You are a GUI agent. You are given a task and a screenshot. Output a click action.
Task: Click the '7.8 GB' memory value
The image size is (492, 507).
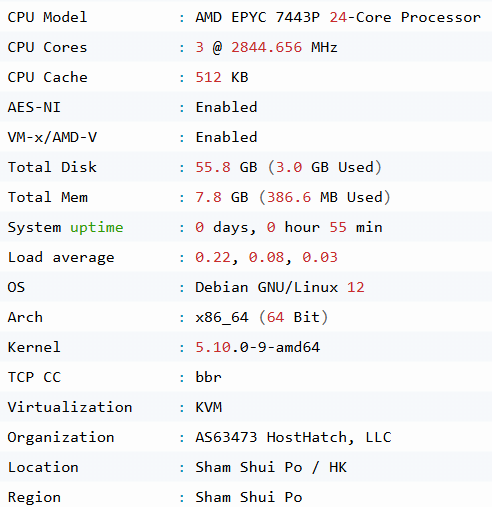pyautogui.click(x=222, y=197)
